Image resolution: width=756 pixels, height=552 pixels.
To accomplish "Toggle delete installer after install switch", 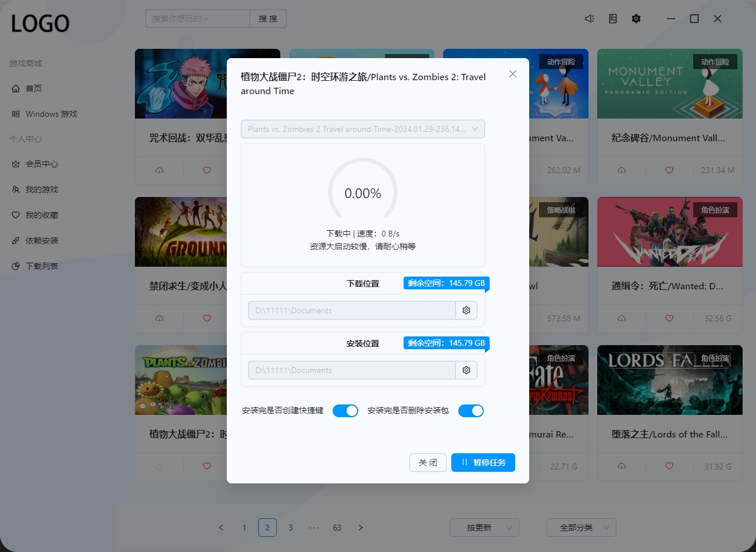I will 471,411.
